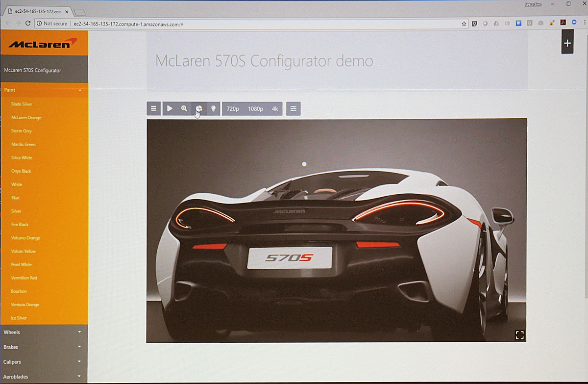This screenshot has height=384, width=588.
Task: Choose Fire Black paint
Action: click(20, 225)
